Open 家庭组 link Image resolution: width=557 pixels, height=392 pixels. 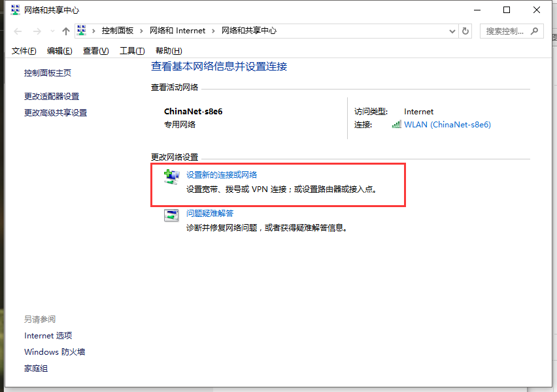[36, 368]
